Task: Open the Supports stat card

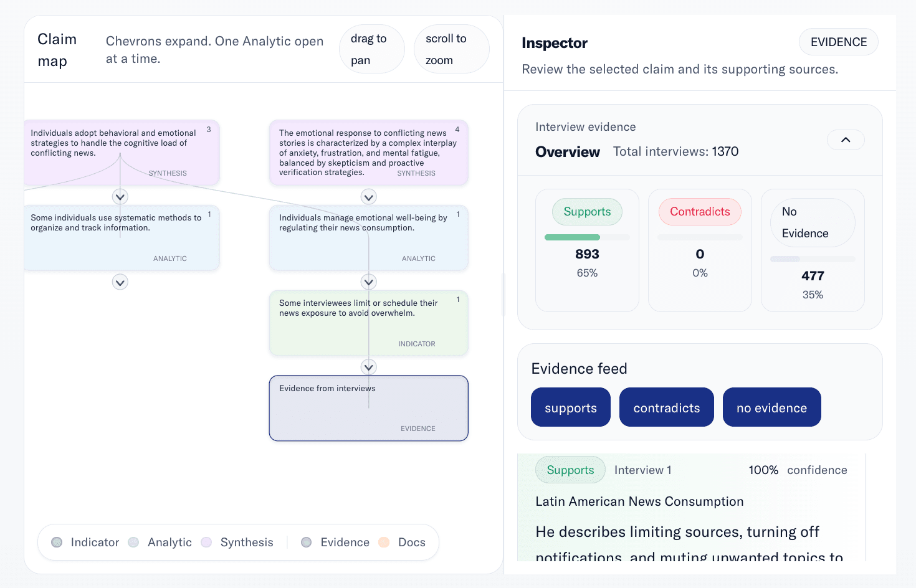Action: [587, 250]
